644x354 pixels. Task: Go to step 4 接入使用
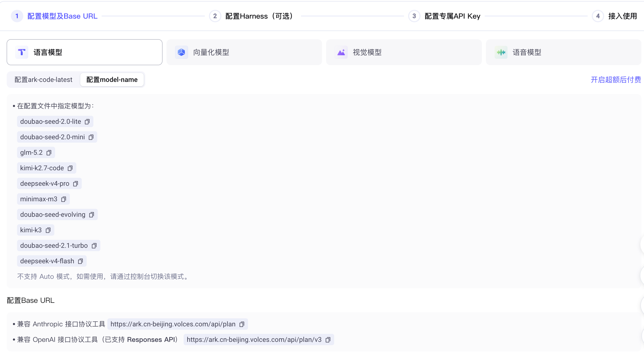point(615,16)
